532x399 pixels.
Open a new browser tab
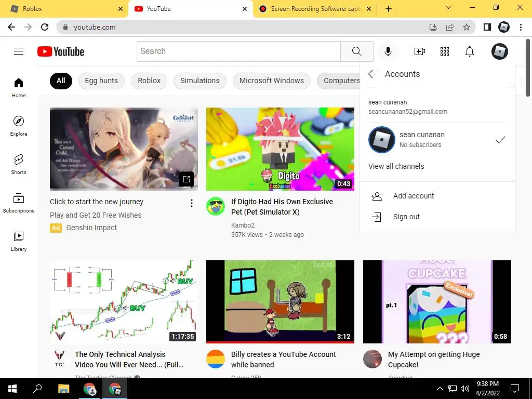pyautogui.click(x=389, y=9)
